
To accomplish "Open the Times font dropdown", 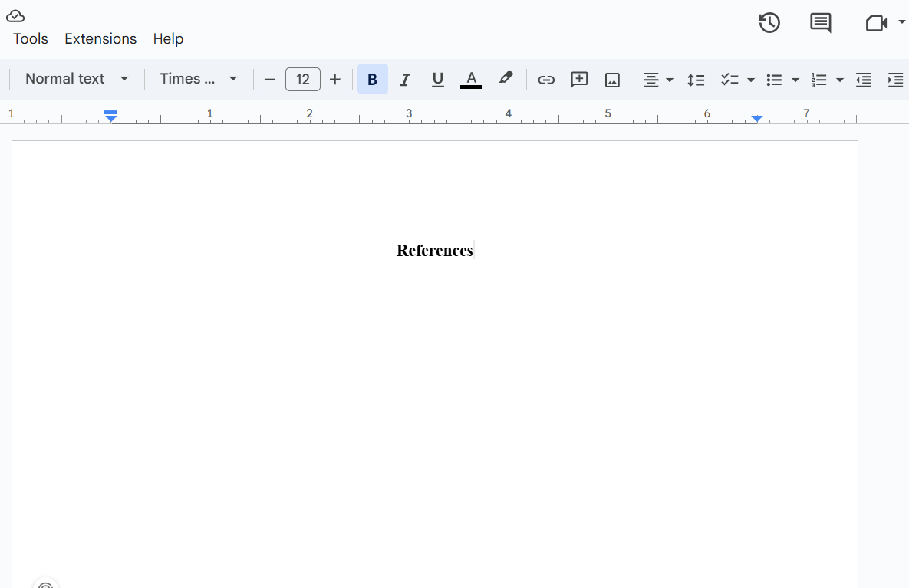I will click(x=196, y=79).
